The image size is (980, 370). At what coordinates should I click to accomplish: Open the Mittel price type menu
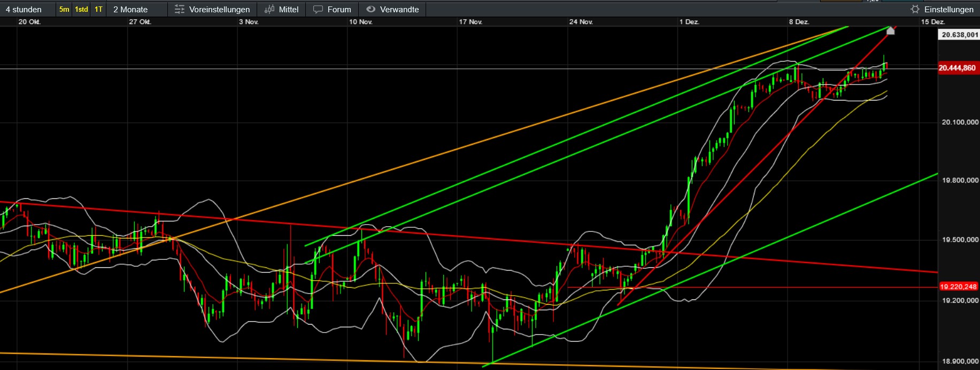point(289,10)
